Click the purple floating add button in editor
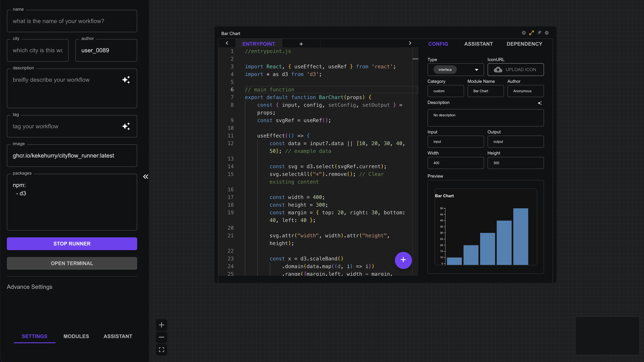Screen dimensions: 644x362 pyautogui.click(x=403, y=260)
